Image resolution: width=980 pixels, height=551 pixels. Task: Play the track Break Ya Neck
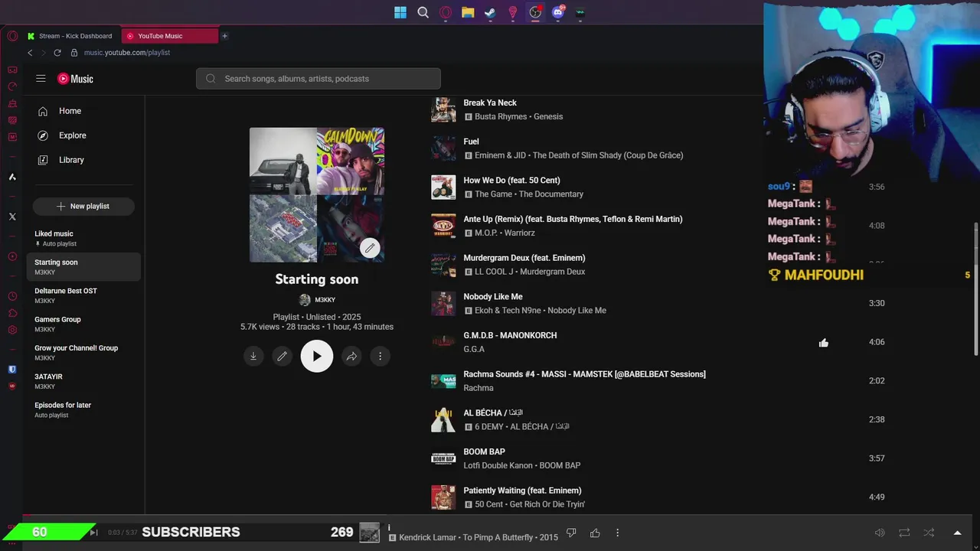[490, 103]
